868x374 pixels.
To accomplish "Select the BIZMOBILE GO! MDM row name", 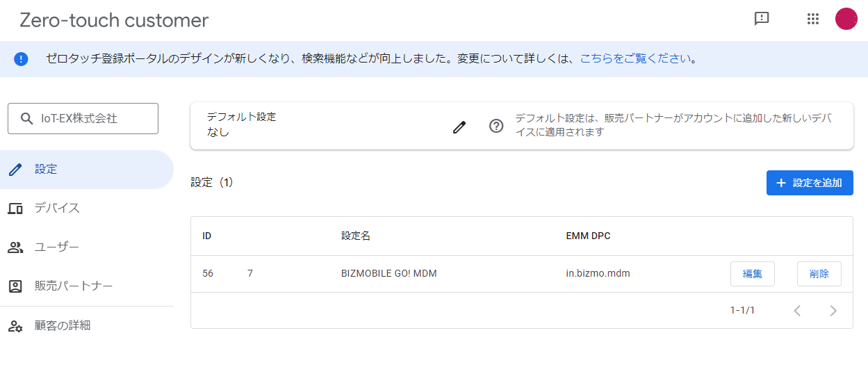I will [x=388, y=274].
